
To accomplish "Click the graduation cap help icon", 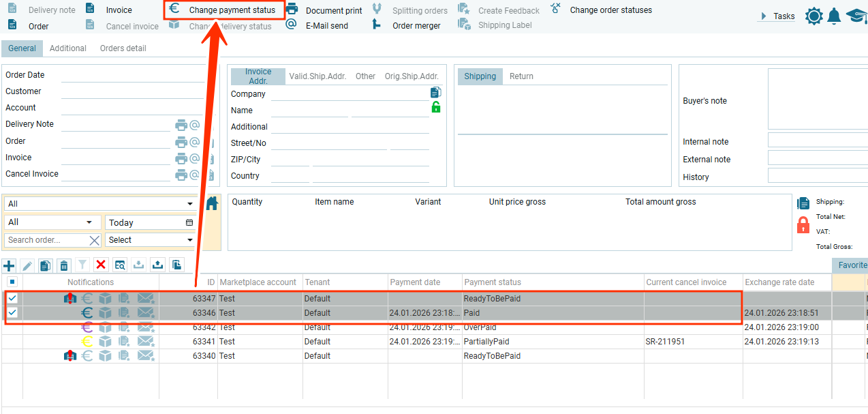I will coord(856,16).
